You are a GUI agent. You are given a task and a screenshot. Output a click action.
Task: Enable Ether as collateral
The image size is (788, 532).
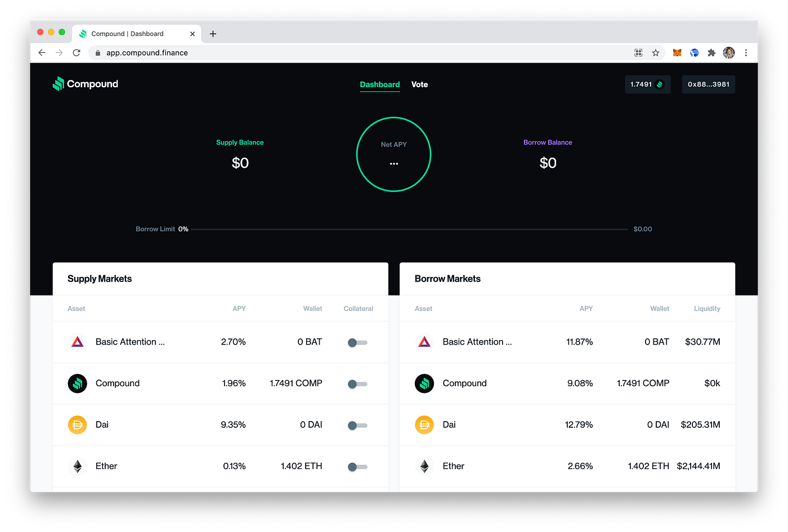click(x=357, y=467)
